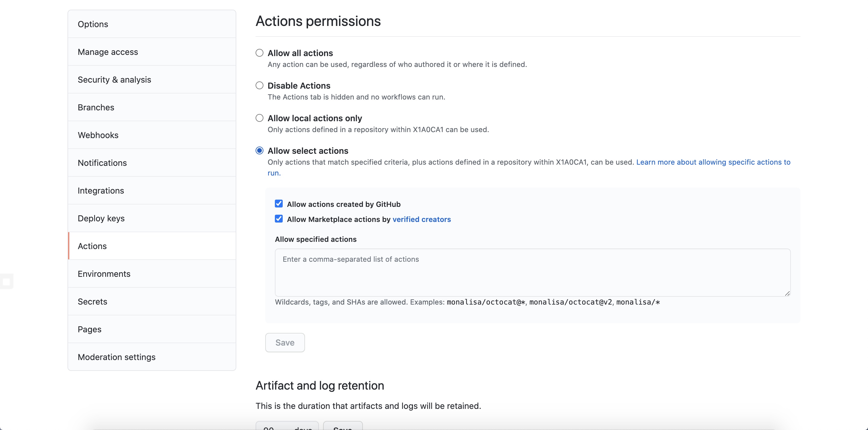
Task: Click the verified creators link
Action: point(421,220)
